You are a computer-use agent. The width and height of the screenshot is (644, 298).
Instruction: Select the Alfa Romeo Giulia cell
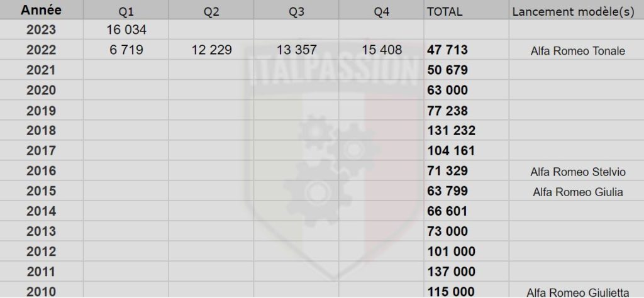tap(577, 191)
